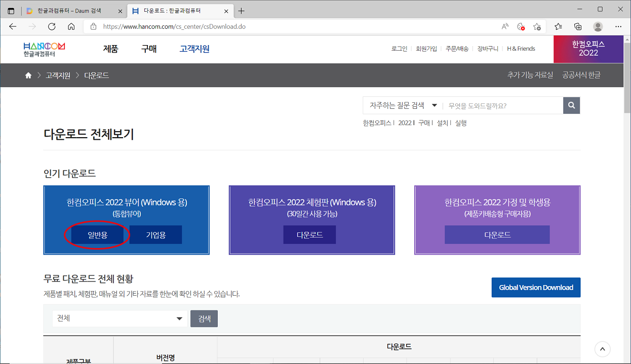
Task: Open the browser home page
Action: [x=71, y=26]
